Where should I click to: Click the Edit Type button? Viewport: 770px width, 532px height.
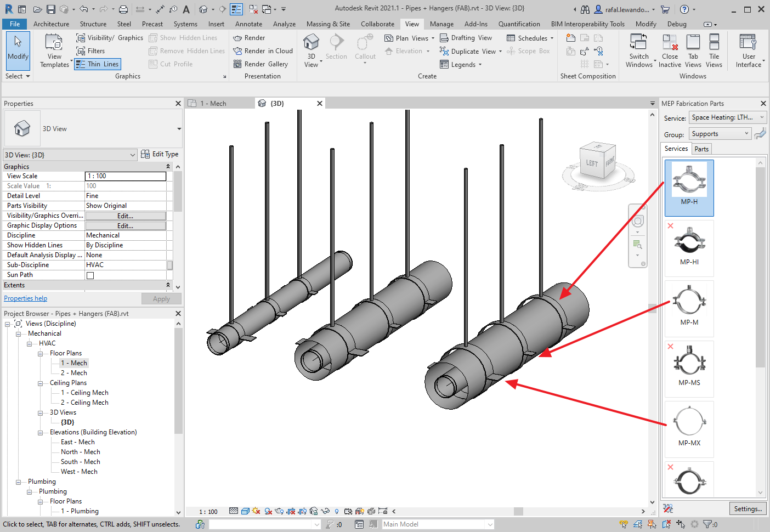click(160, 154)
